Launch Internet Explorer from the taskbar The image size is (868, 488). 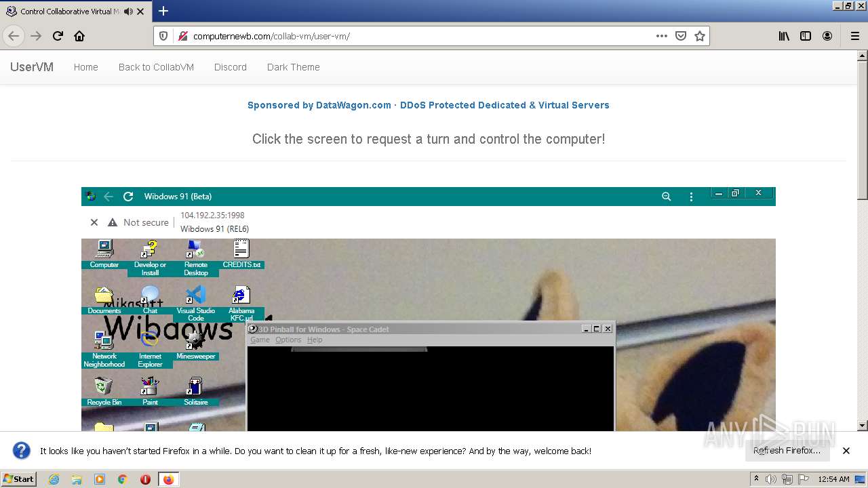point(54,479)
